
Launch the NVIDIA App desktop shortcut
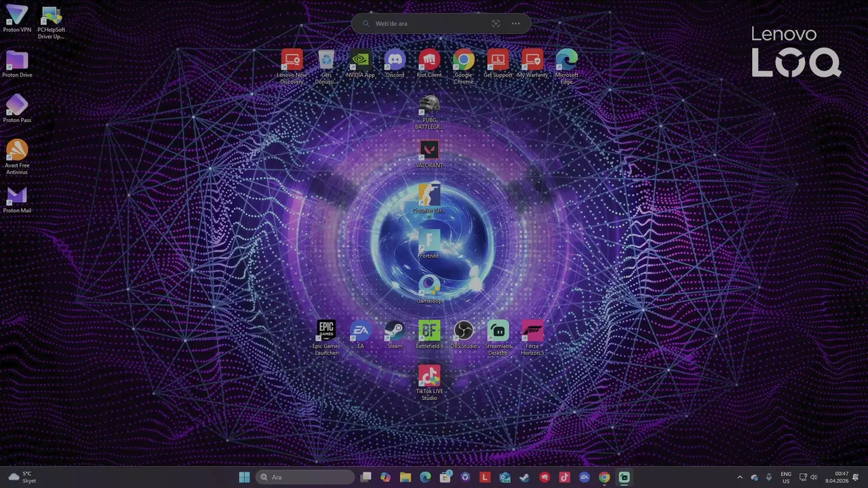(360, 64)
